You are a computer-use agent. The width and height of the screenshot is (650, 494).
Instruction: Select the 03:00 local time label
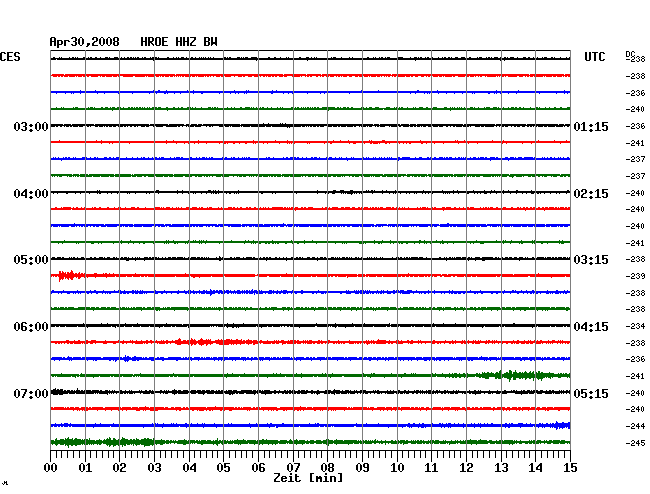click(x=31, y=126)
